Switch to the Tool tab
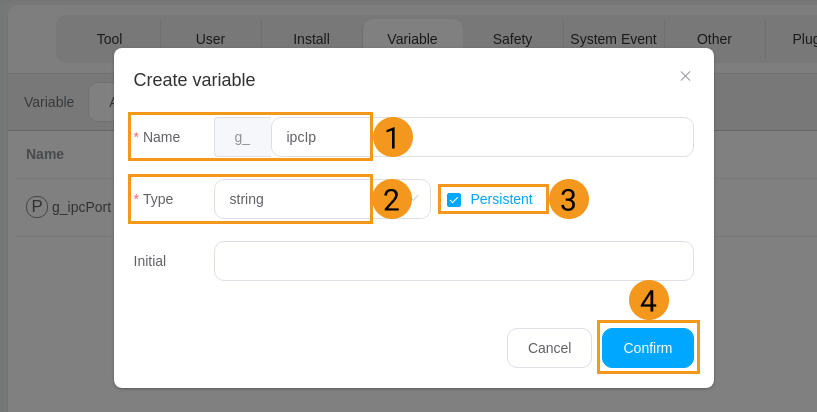 (x=109, y=39)
